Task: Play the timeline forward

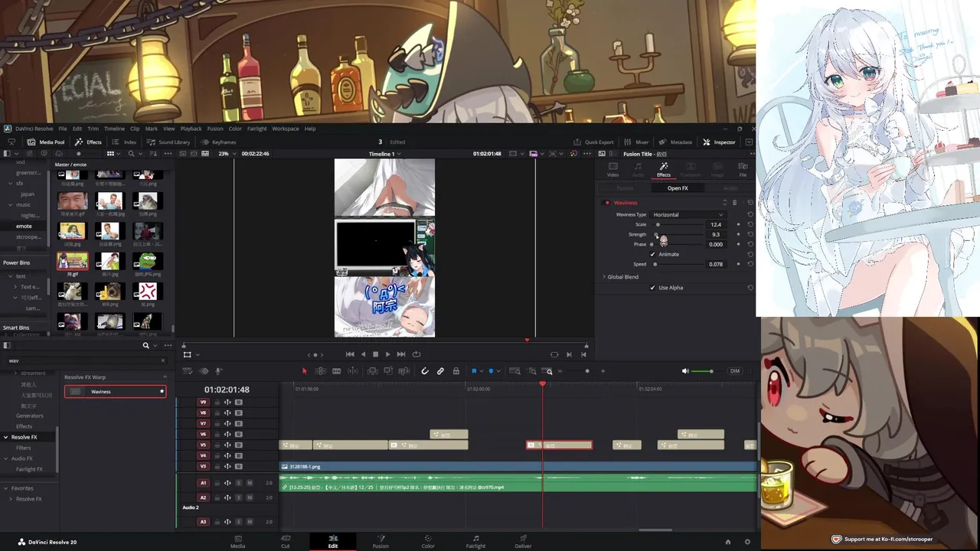Action: (387, 354)
